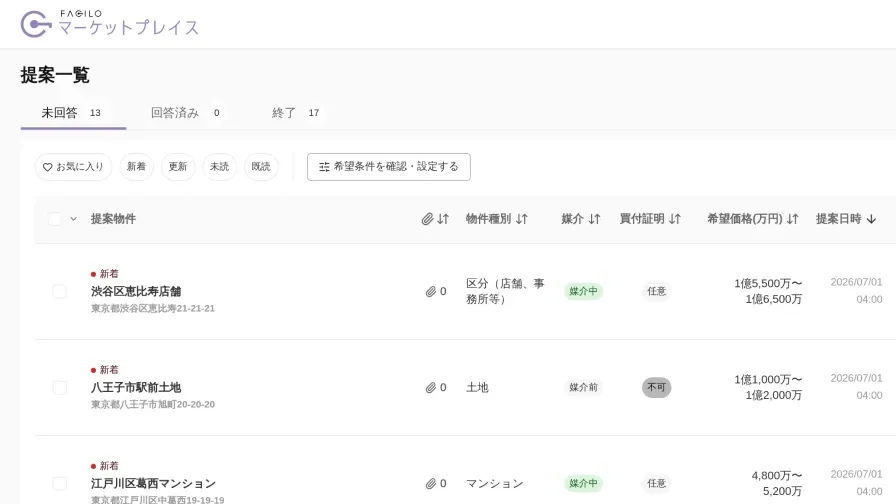896x504 pixels.
Task: Sort by 物件種別 column arrows
Action: click(521, 219)
